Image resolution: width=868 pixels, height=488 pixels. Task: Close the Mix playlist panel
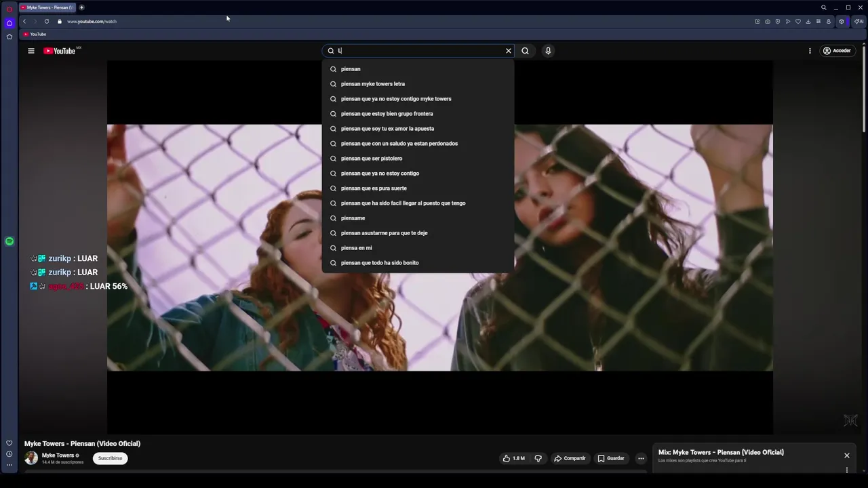[x=846, y=455]
